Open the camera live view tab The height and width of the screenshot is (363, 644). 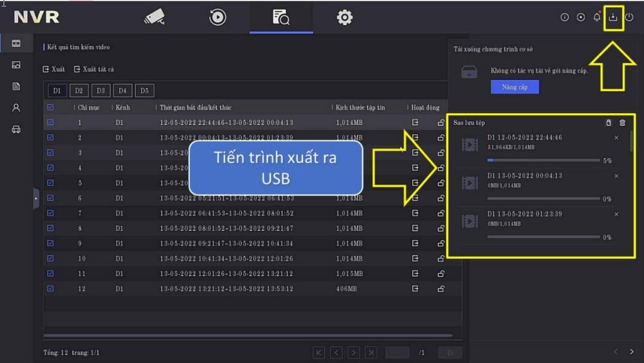point(154,17)
